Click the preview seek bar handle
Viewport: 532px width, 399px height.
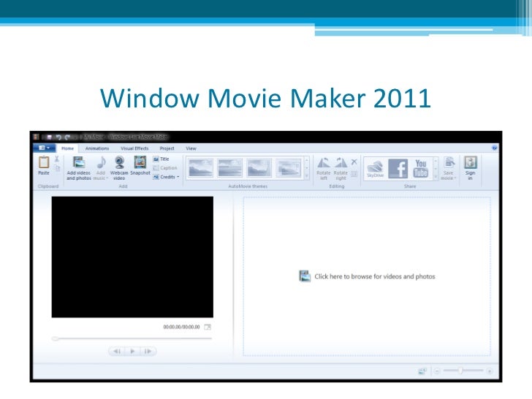pos(55,338)
